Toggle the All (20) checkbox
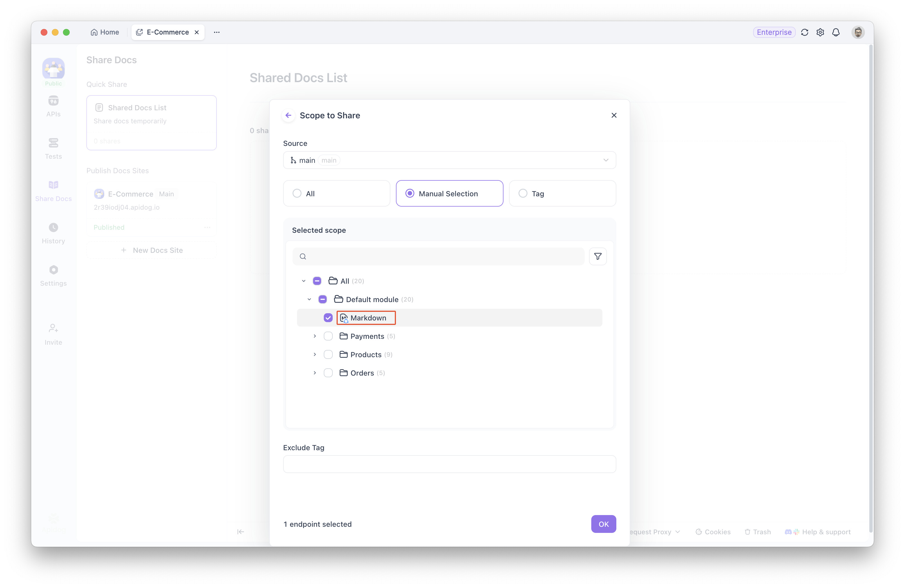The height and width of the screenshot is (588, 905). tap(317, 281)
